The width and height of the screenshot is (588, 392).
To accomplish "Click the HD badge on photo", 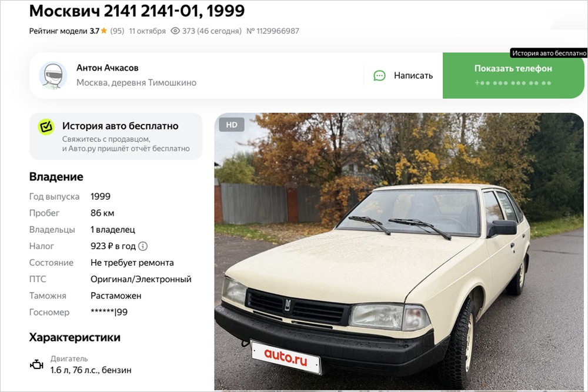I will click(232, 125).
